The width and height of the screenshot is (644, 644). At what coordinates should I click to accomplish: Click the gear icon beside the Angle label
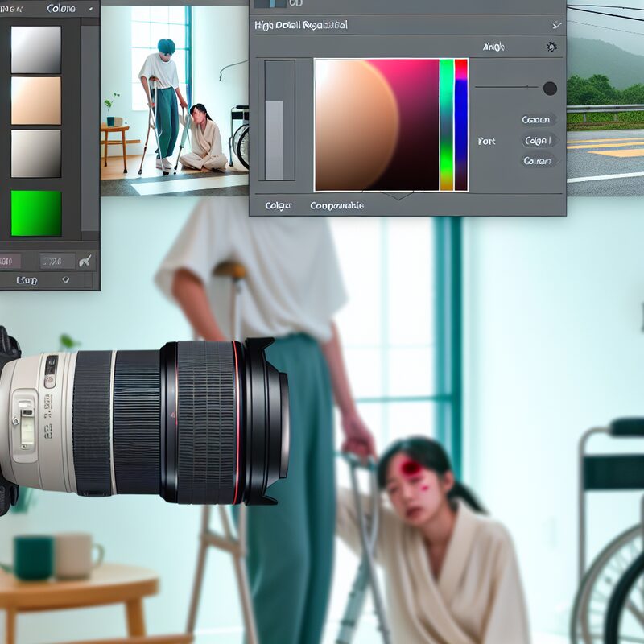pyautogui.click(x=551, y=47)
